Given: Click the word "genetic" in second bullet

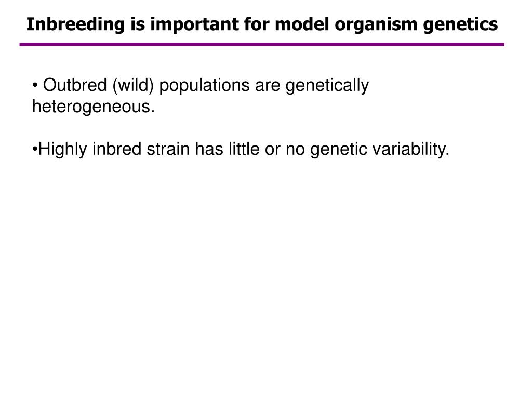Looking at the screenshot, I should tap(339, 149).
